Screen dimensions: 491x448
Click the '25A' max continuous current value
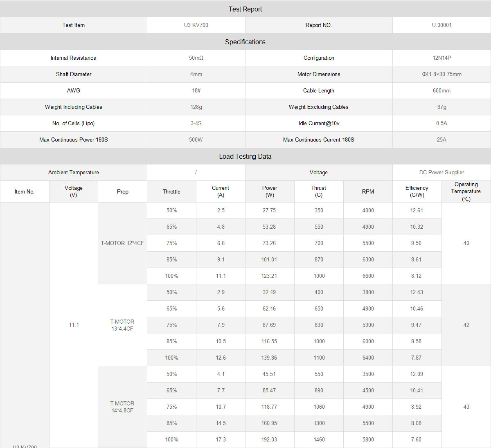(442, 140)
